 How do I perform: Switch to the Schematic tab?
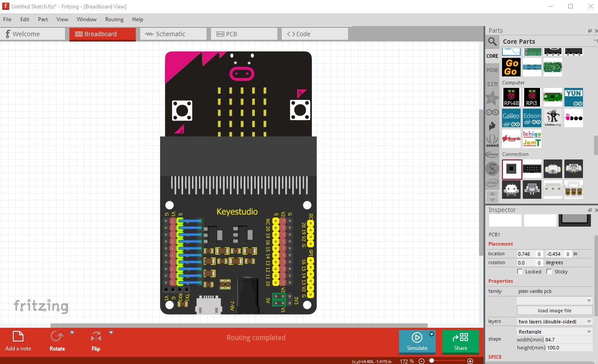pyautogui.click(x=173, y=34)
